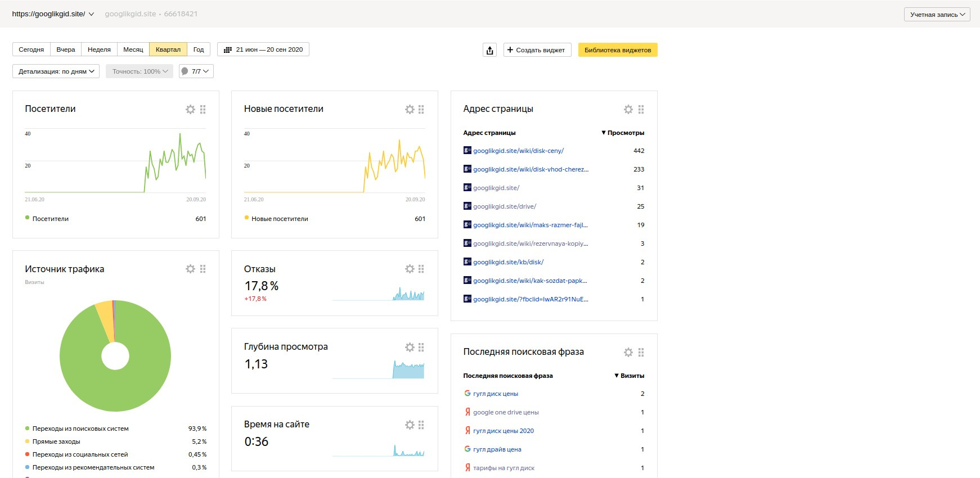This screenshot has height=478, width=980.
Task: Expand the Учетная запись account menu
Action: tap(937, 15)
